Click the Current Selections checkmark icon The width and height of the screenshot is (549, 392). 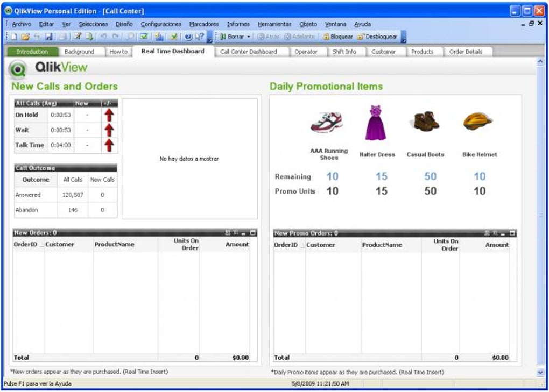pos(144,37)
